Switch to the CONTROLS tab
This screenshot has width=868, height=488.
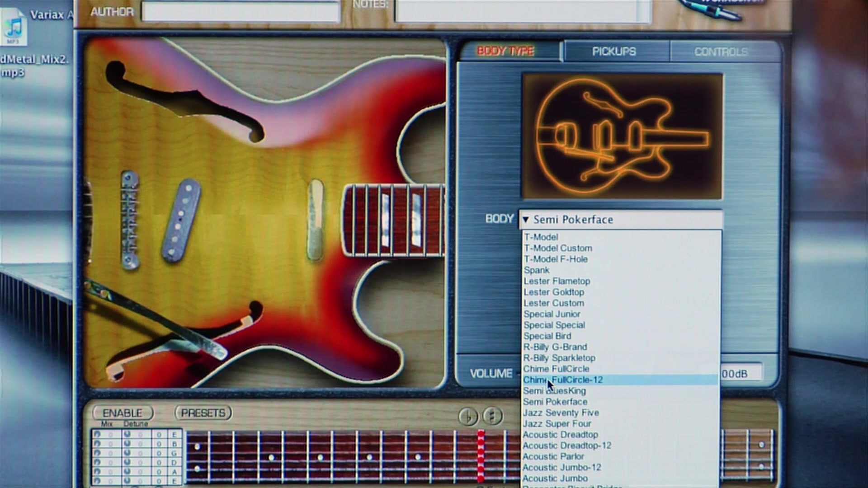(x=721, y=52)
